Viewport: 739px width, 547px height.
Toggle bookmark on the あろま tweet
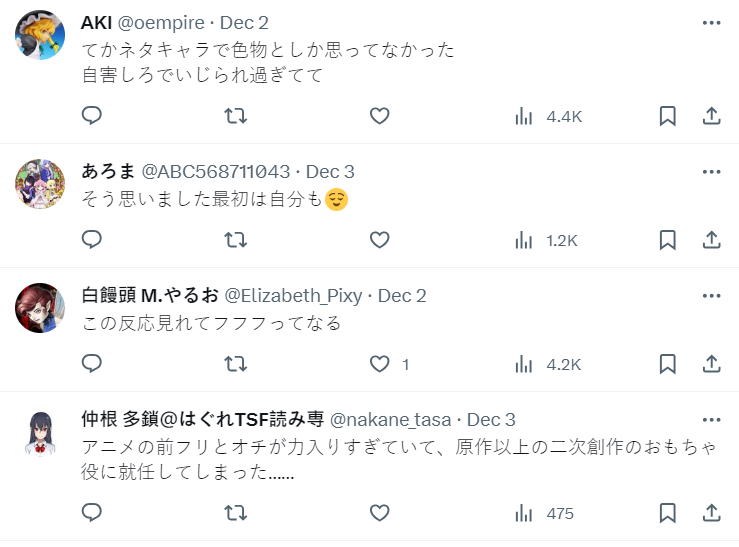(668, 240)
